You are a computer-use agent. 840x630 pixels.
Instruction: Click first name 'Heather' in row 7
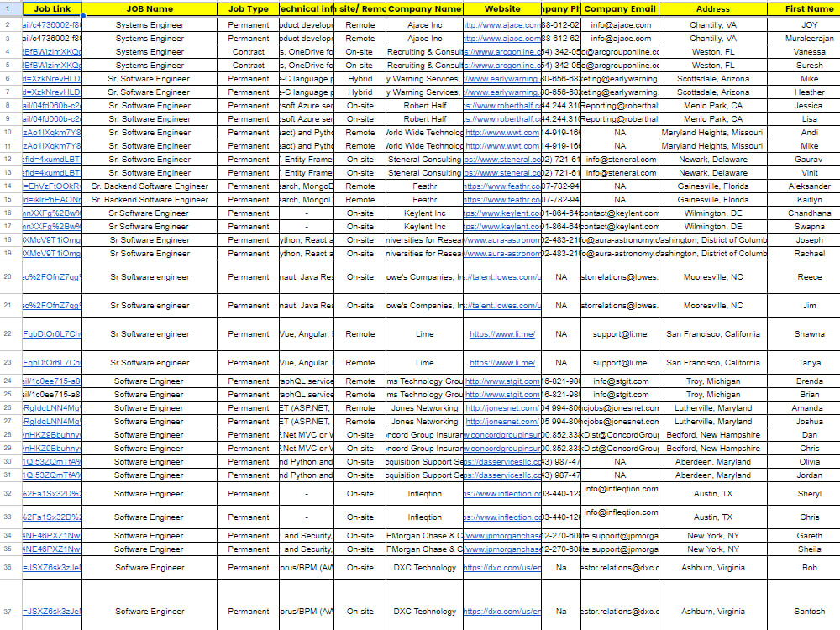click(x=809, y=92)
